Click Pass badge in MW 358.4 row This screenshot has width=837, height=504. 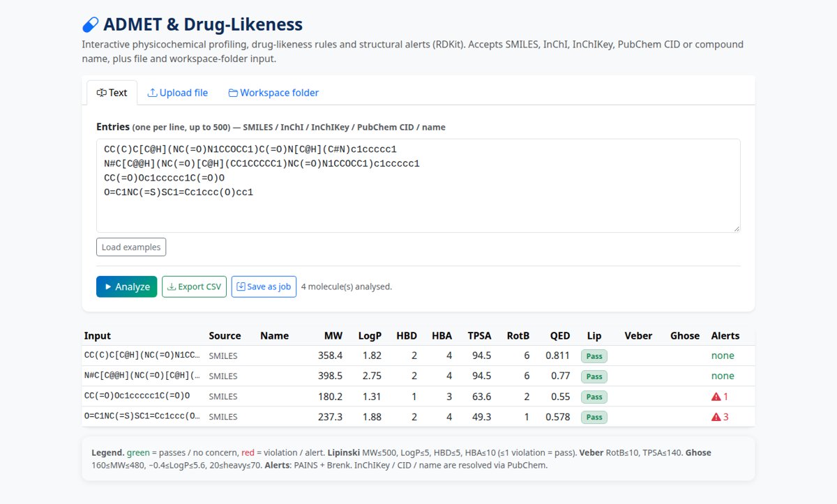coord(594,356)
